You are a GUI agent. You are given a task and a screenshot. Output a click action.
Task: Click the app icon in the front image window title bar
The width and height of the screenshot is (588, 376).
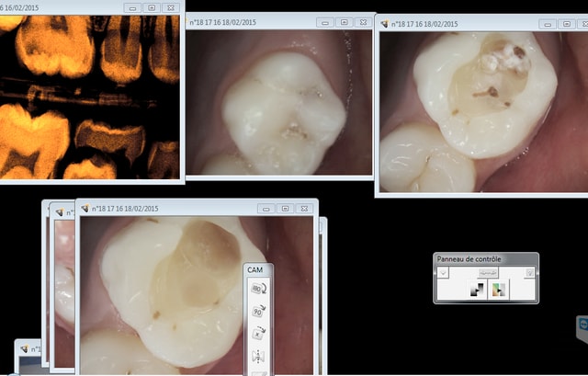[85, 209]
